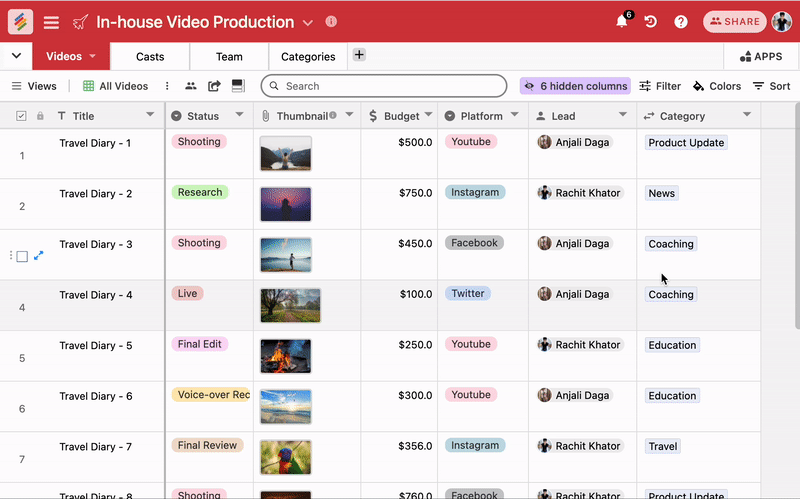Open the Travel Diary - 7 parrot thumbnail
The width and height of the screenshot is (800, 499).
point(286,457)
